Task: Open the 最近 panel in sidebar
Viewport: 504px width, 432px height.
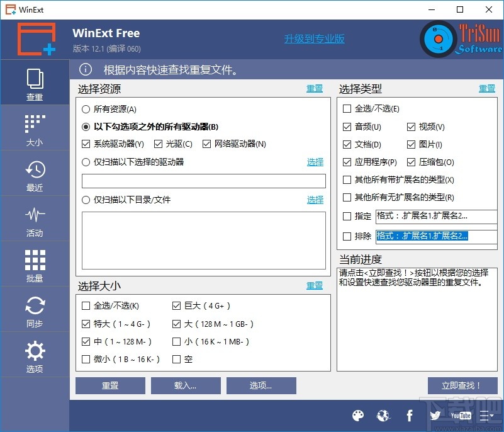Action: (35, 173)
